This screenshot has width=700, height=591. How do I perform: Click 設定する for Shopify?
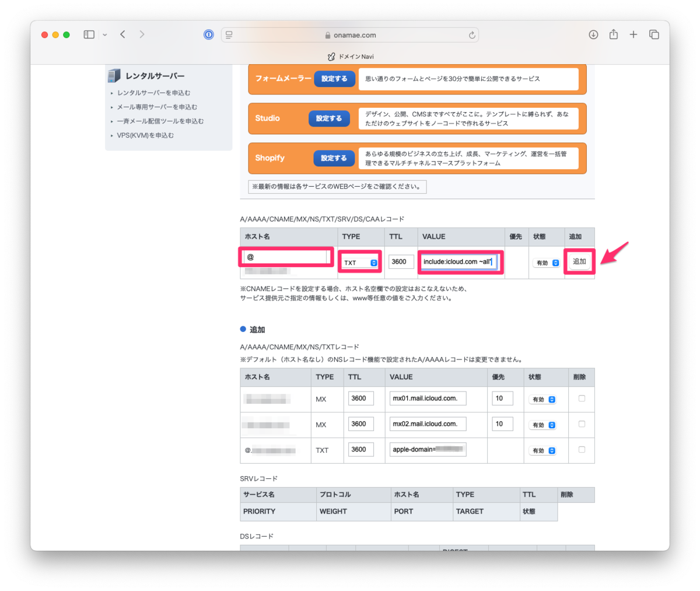click(334, 158)
